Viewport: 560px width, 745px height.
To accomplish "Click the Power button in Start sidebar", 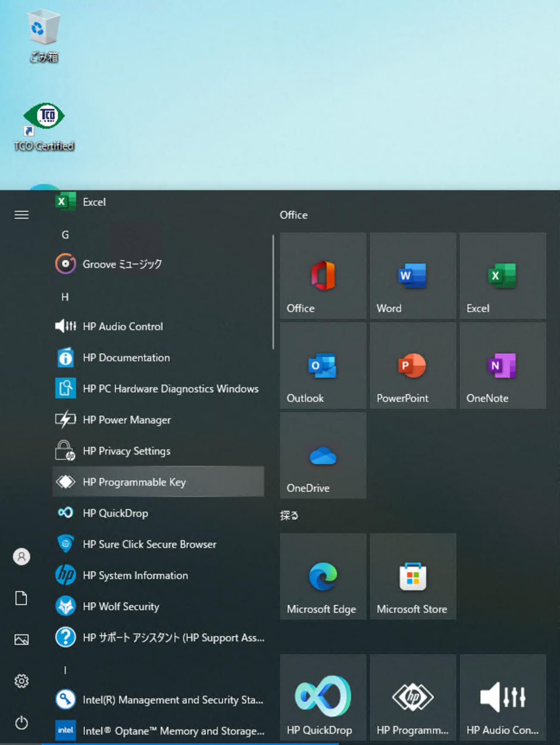I will (x=22, y=723).
